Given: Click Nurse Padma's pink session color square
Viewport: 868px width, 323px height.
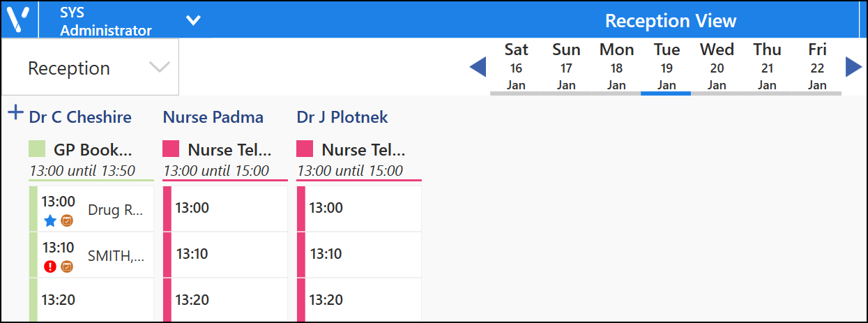Looking at the screenshot, I should tap(171, 149).
